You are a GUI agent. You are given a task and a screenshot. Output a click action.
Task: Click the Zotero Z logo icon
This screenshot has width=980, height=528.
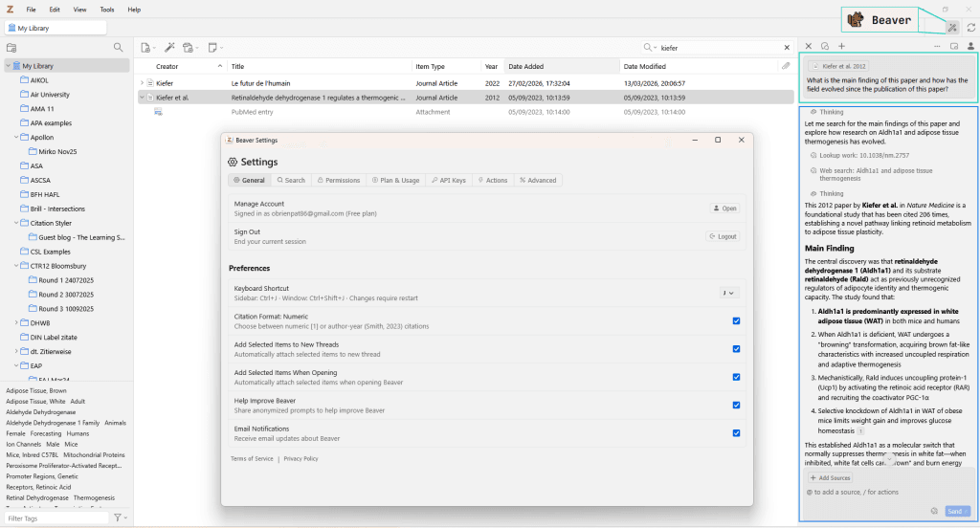(x=10, y=10)
